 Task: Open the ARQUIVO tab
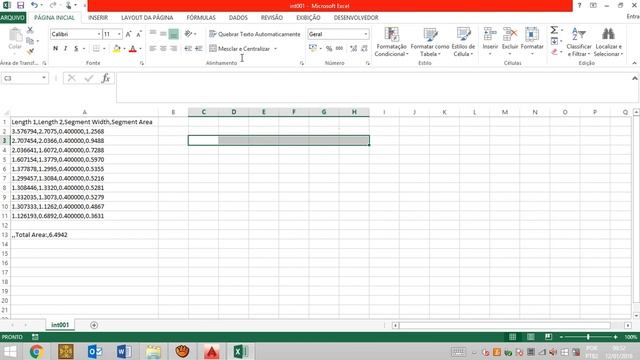click(x=13, y=18)
